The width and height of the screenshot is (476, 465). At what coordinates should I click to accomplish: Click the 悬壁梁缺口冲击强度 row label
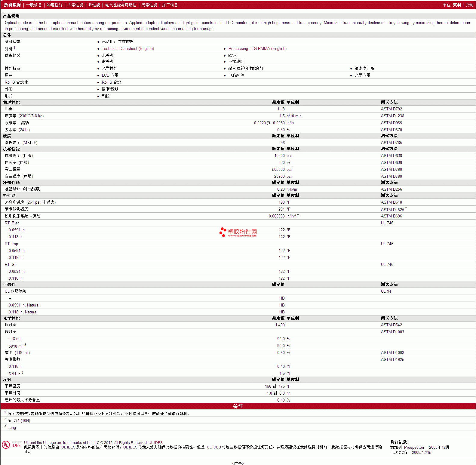(22, 189)
